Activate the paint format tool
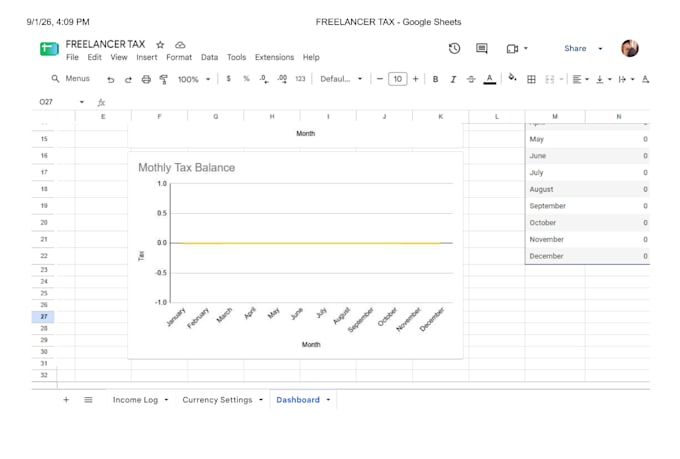This screenshot has height=459, width=680. coord(163,79)
